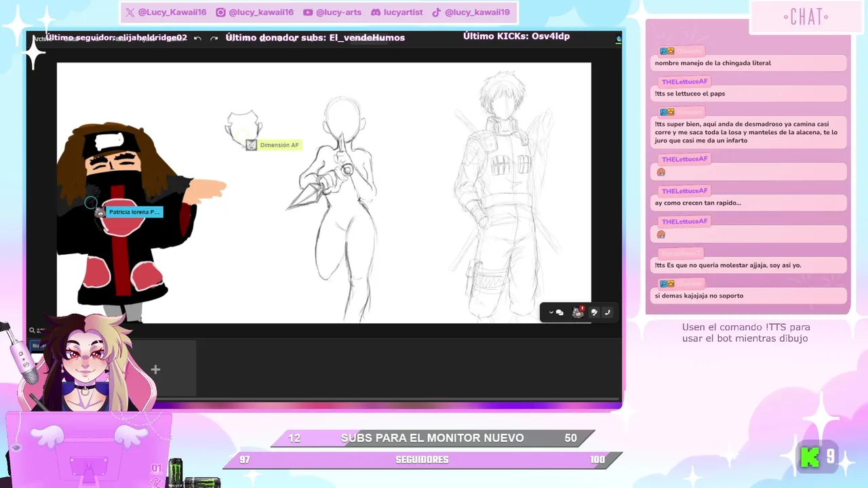This screenshot has width=868, height=488.
Task: Click the TikTok icon in social bar
Action: point(437,12)
